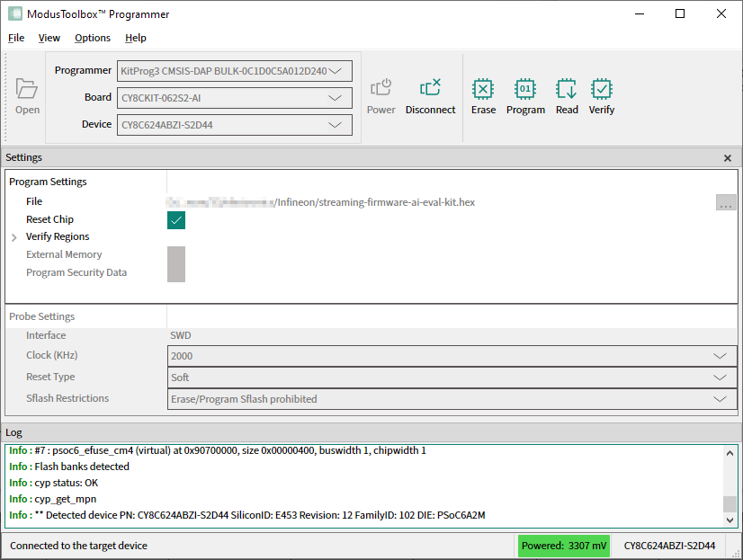The height and width of the screenshot is (560, 743).
Task: Open the Clock (KHz) dropdown
Action: click(x=720, y=356)
